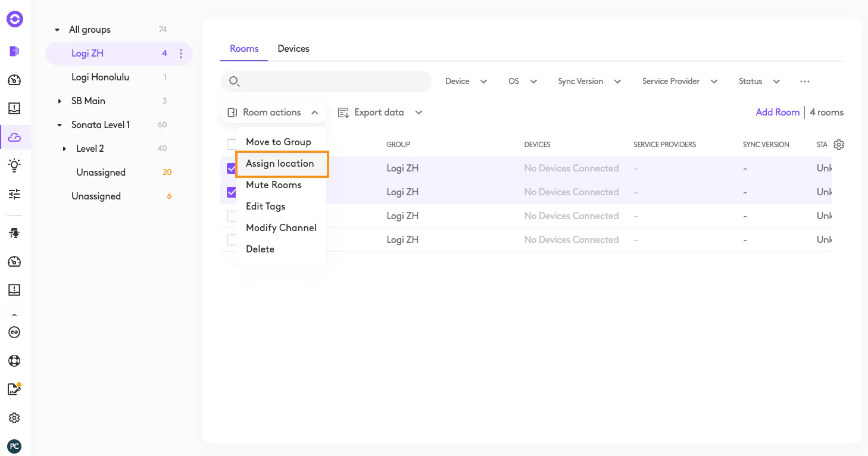This screenshot has height=456, width=868.
Task: Uncheck the first selected room checkbox
Action: 232,168
